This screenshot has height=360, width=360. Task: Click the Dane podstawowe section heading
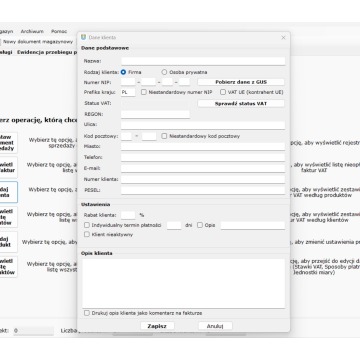point(105,48)
